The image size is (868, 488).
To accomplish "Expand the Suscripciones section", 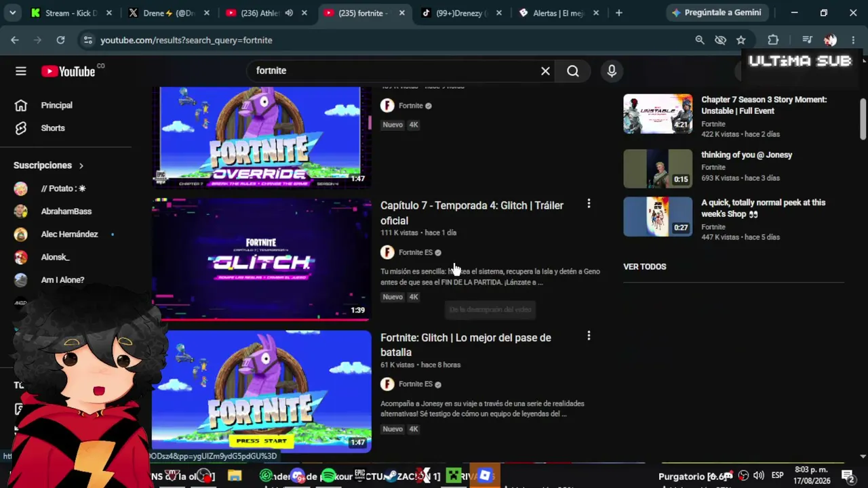I will tap(49, 165).
